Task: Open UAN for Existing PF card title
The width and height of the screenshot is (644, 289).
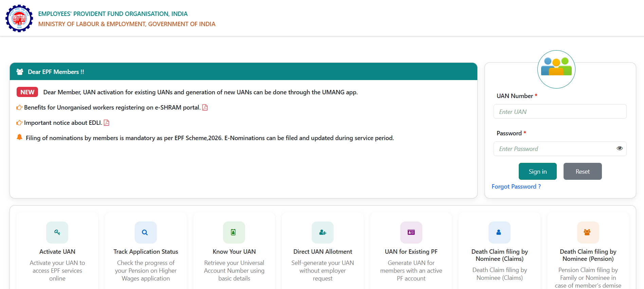Action: point(411,252)
